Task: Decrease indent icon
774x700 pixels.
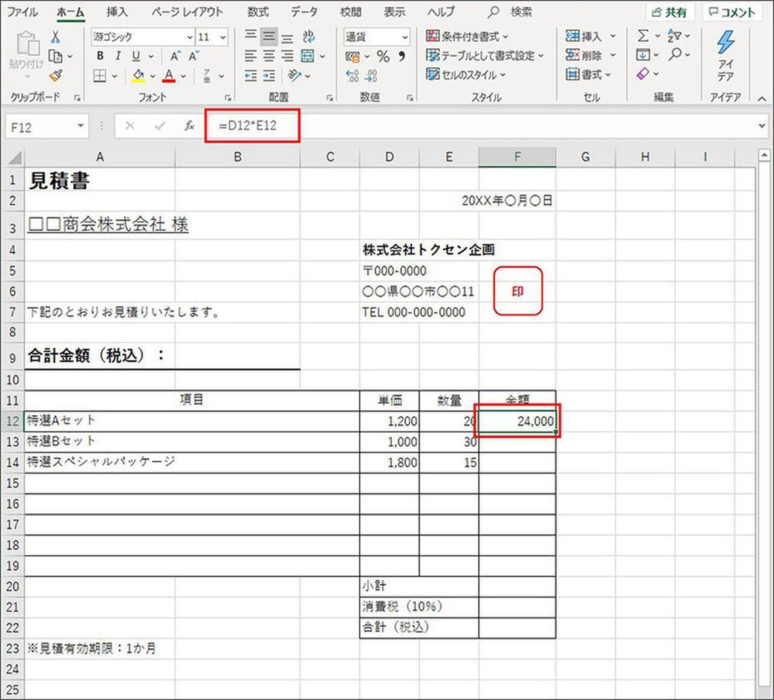Action: coord(250,76)
